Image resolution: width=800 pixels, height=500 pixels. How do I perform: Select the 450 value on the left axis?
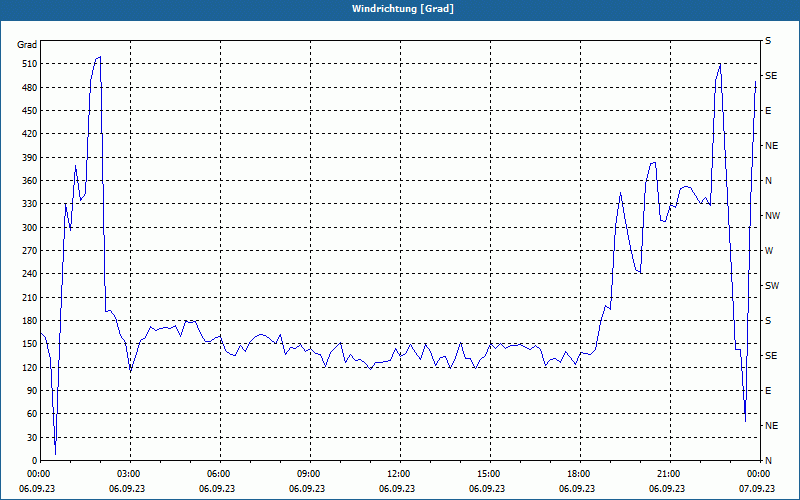point(28,111)
